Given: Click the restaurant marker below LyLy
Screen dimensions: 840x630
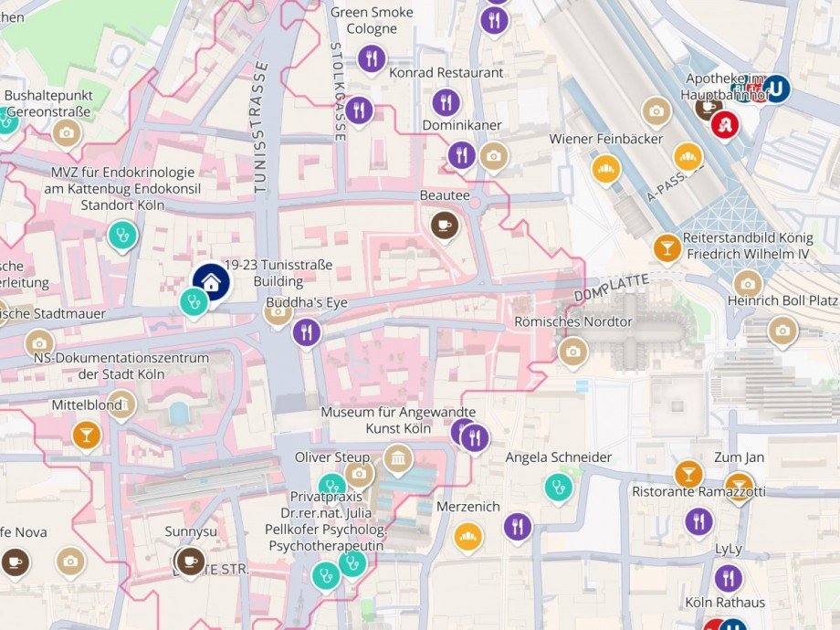Looking at the screenshot, I should 729,579.
